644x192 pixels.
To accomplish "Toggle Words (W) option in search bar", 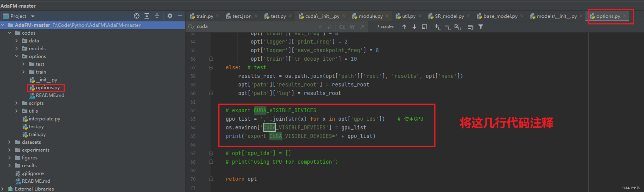I will (352, 27).
